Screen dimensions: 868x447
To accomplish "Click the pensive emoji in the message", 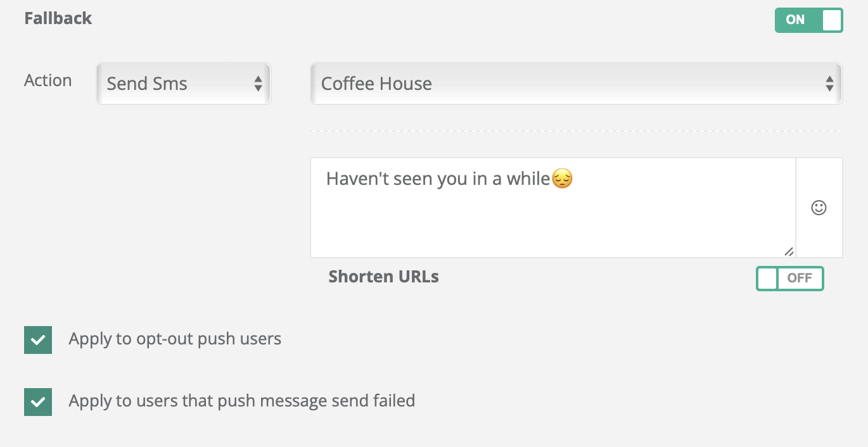I will tap(562, 179).
